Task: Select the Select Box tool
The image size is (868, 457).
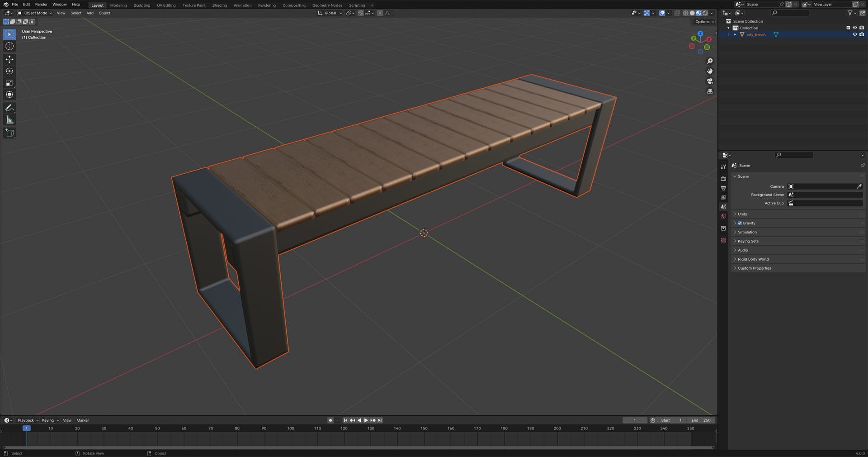Action: [9, 34]
